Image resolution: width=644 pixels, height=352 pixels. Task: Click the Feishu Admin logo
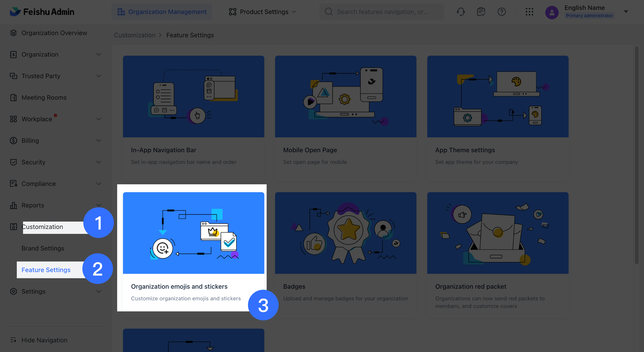click(x=42, y=11)
